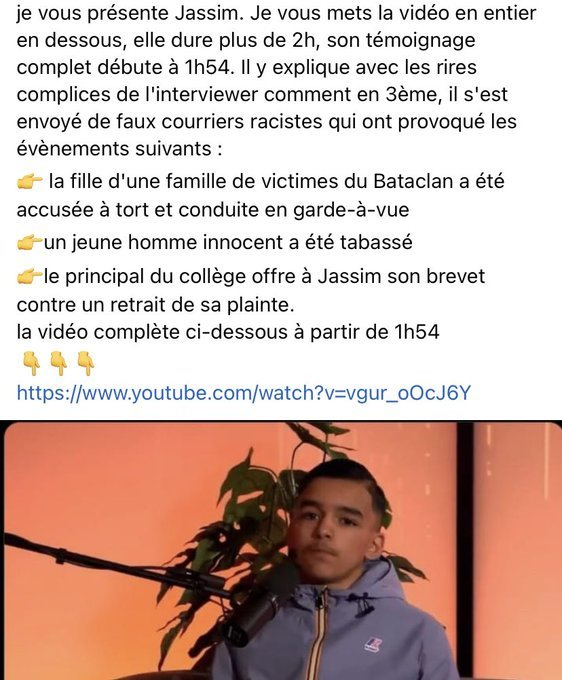Click the text 'un jeune homme innocent a été tabassé'
The image size is (562, 680).
click(x=228, y=242)
